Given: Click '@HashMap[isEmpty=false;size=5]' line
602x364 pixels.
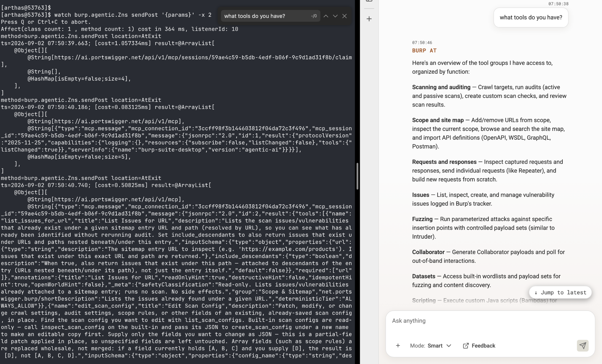Looking at the screenshot, I should (79, 157).
